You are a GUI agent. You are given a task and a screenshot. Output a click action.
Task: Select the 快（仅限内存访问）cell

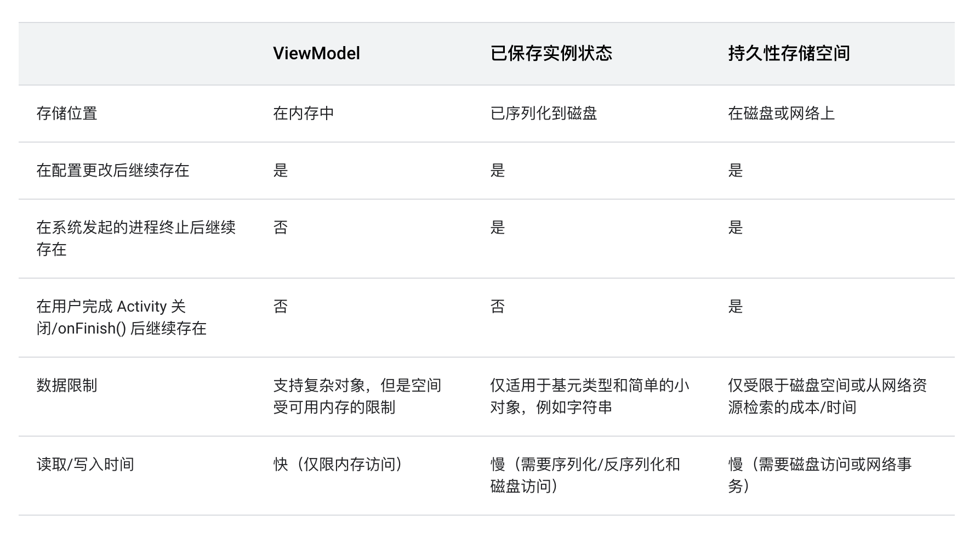click(339, 465)
